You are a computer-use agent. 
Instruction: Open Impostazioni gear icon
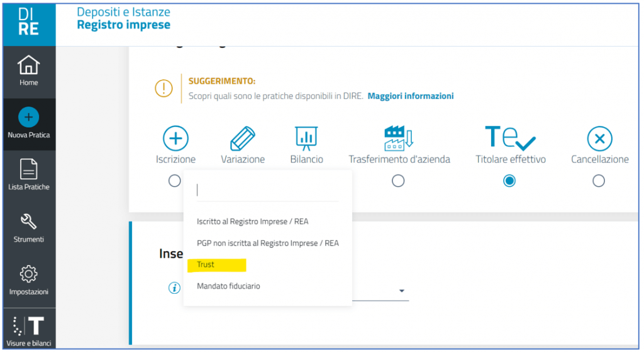pos(29,274)
